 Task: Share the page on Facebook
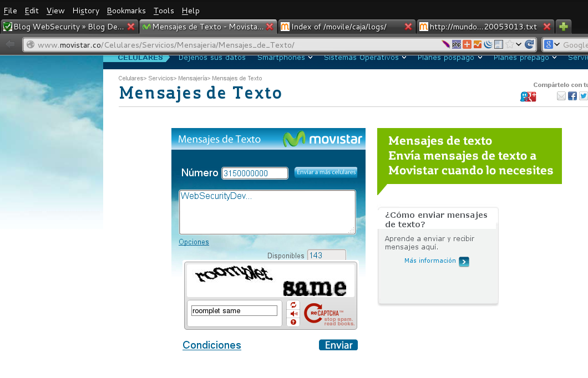coord(572,96)
